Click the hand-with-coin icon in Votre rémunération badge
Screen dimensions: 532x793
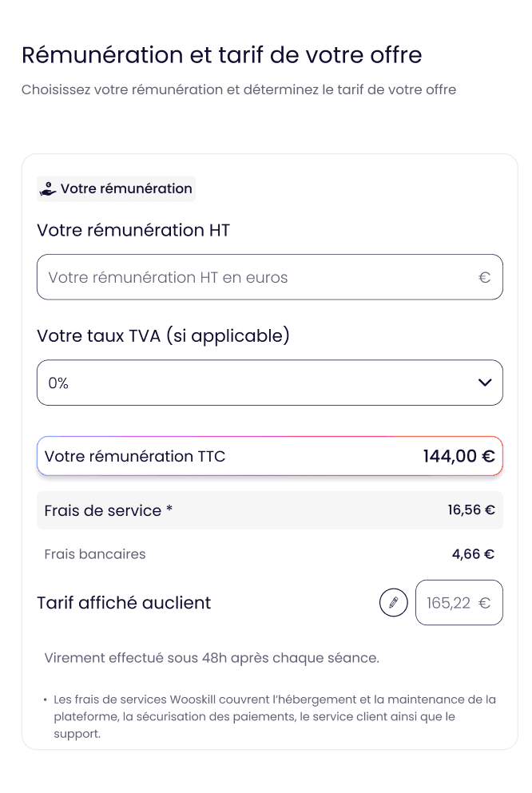click(48, 189)
